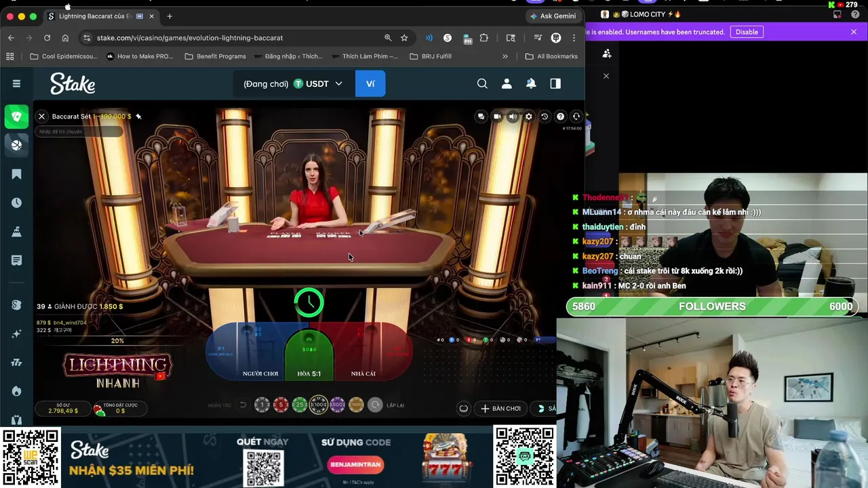Open Cool Epidemicsou... bookmark folder
The image size is (868, 488).
click(x=64, y=56)
